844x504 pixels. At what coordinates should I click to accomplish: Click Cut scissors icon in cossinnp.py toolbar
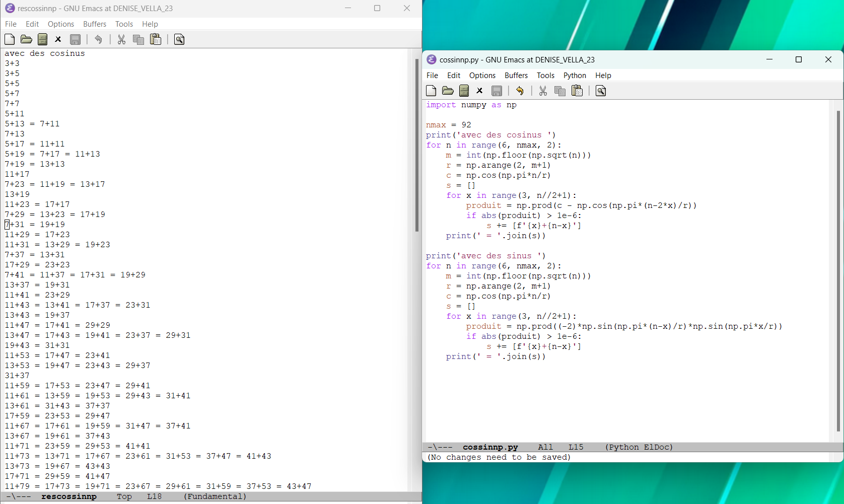coord(543,91)
